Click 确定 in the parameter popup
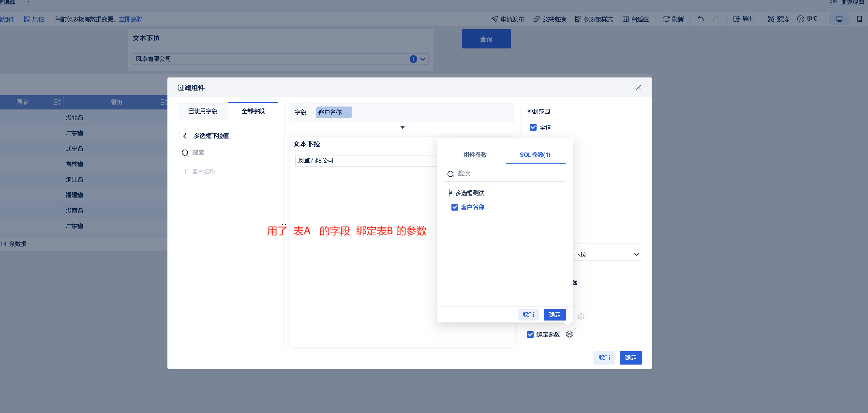This screenshot has width=868, height=413. (x=555, y=315)
